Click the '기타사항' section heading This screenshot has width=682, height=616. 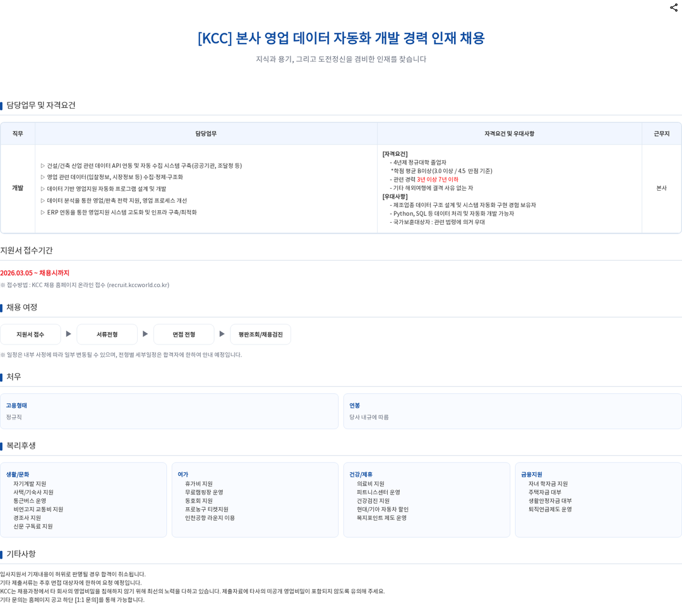21,554
